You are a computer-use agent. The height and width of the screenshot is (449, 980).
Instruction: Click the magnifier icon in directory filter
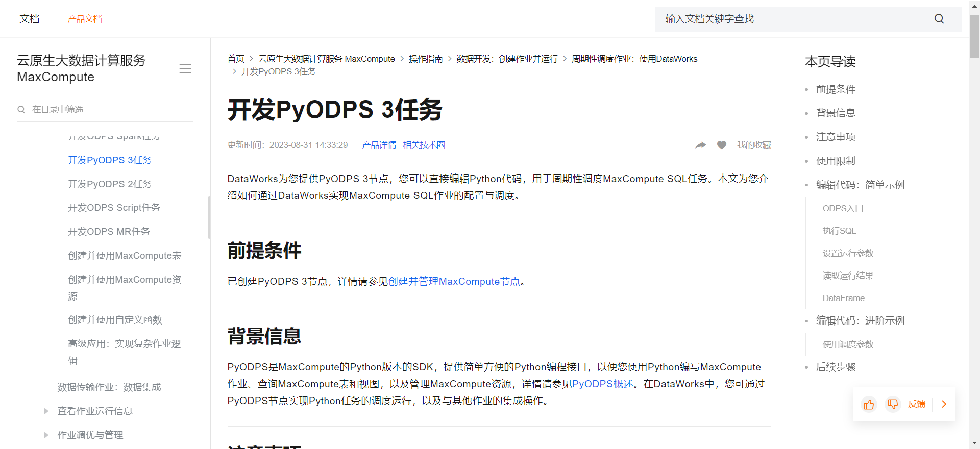coord(21,109)
